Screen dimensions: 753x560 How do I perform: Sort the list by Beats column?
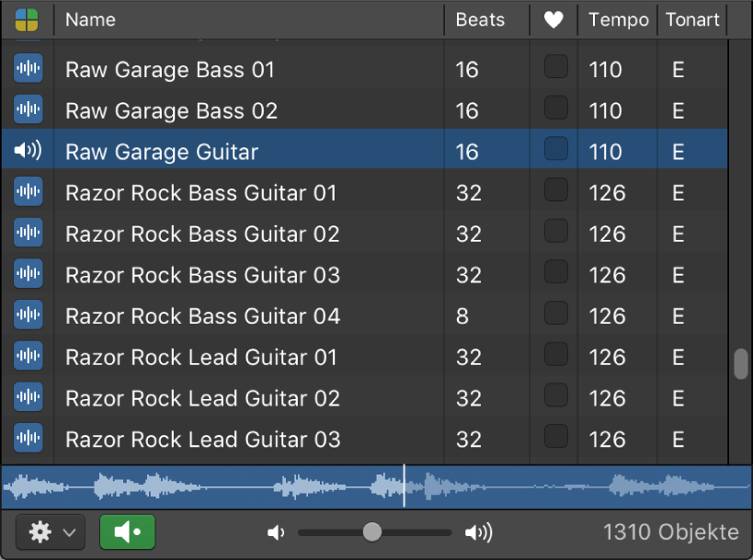pos(480,19)
